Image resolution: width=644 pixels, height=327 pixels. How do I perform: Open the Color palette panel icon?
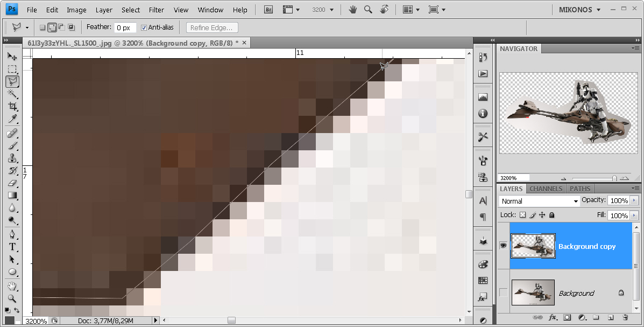(x=483, y=264)
